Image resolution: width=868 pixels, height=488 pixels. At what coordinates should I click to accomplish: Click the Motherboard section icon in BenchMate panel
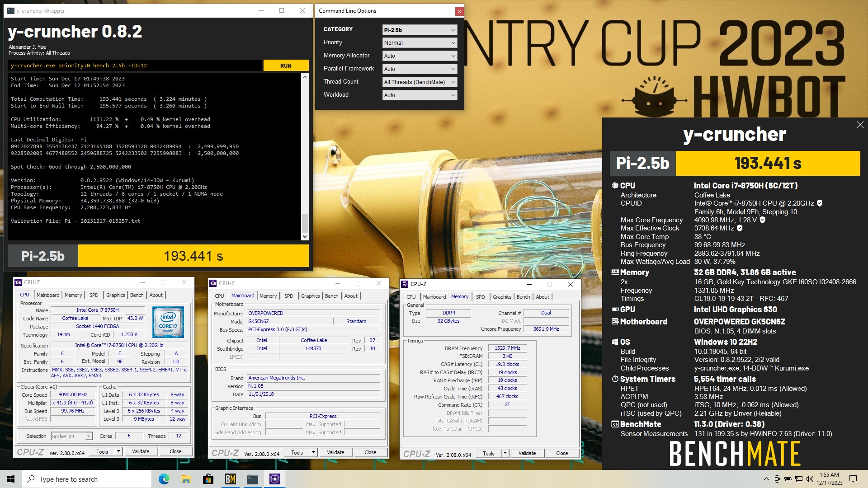pos(615,322)
